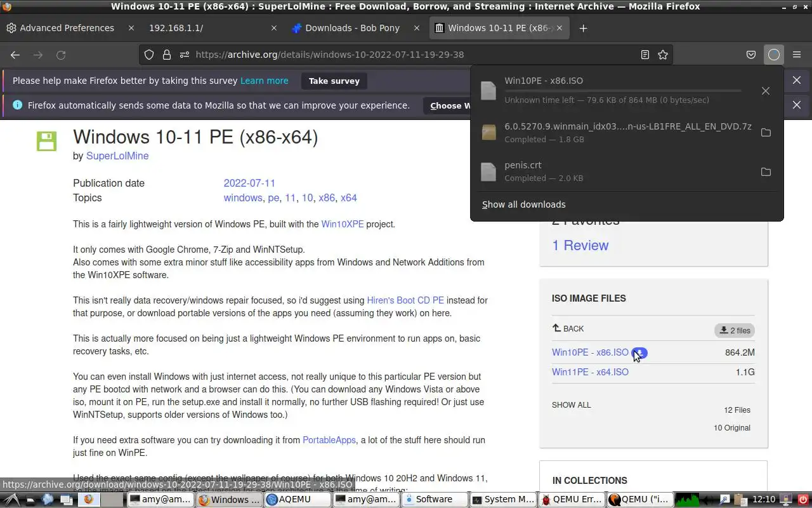Open containing folder for penis.crt
This screenshot has width=812, height=508.
pos(766,172)
